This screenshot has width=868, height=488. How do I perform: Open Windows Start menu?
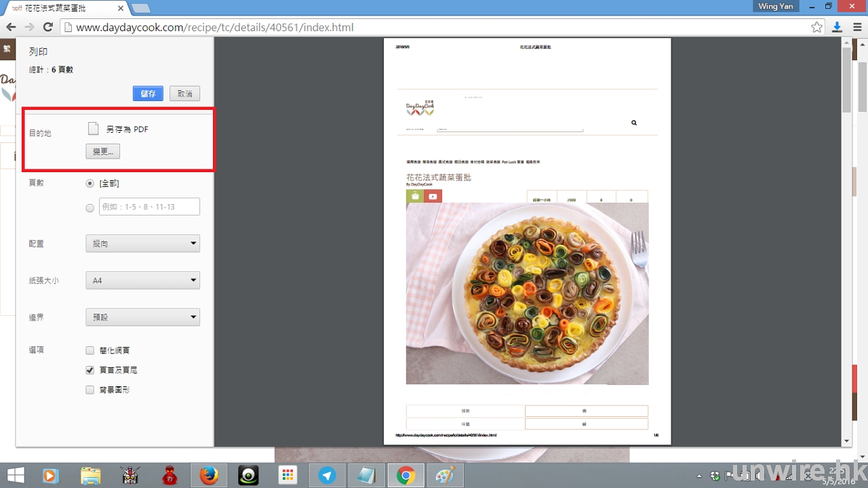tap(15, 476)
